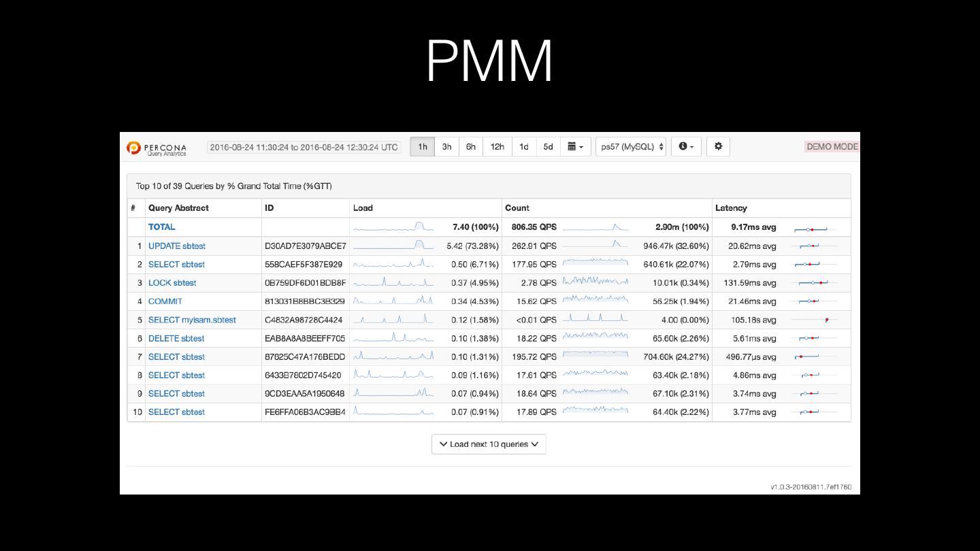This screenshot has height=551, width=980.
Task: Click version label v1.0.3-20160811.7ef1760
Action: click(x=811, y=487)
